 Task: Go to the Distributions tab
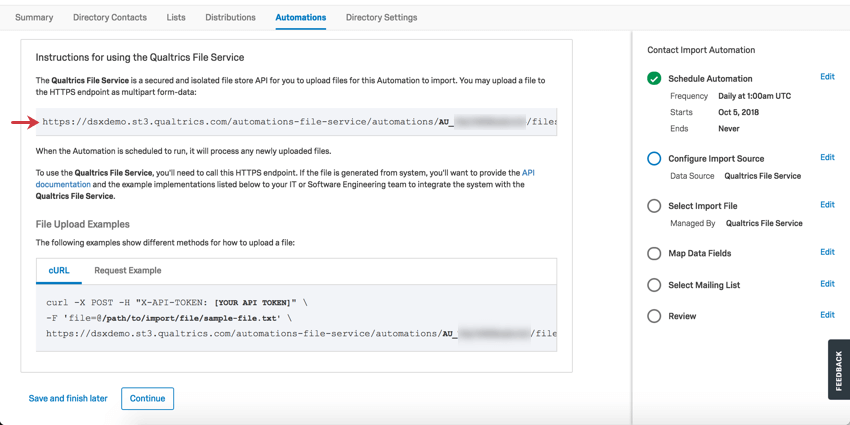[230, 17]
